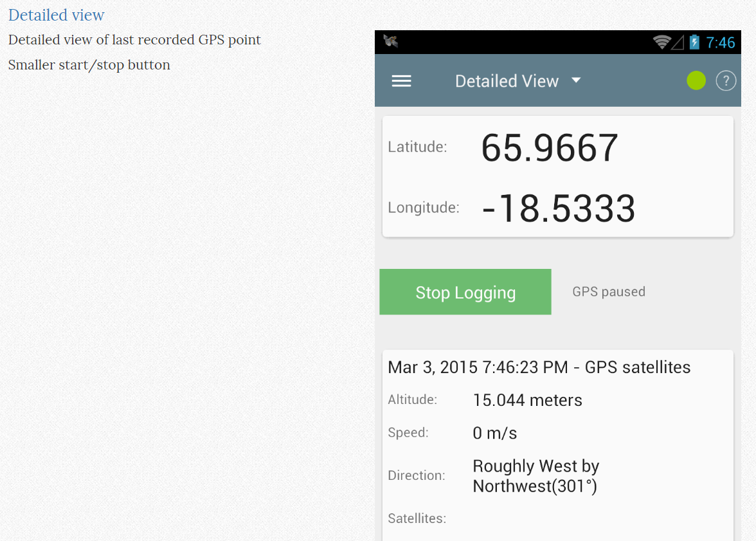Click the 7:46 clock in status bar
756x541 pixels.
[720, 42]
